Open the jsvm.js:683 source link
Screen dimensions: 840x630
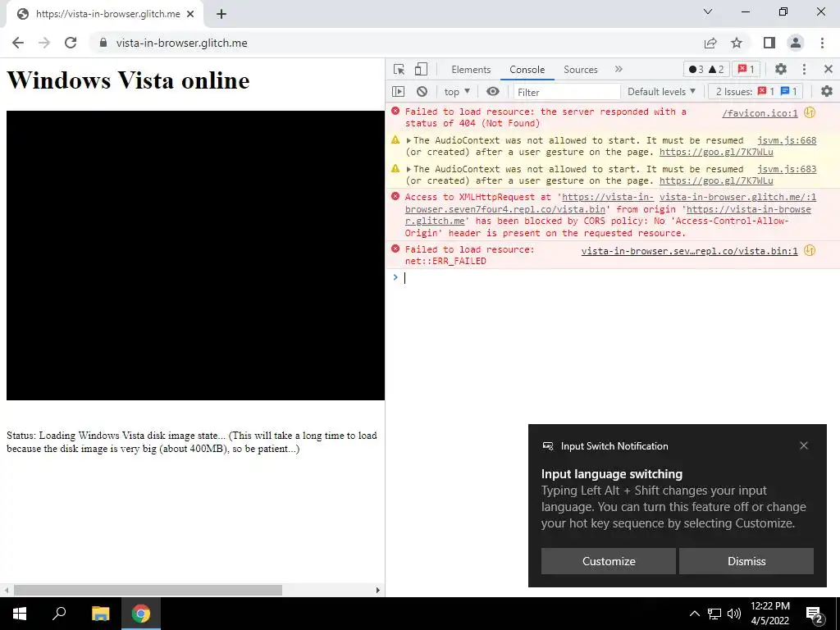(787, 169)
